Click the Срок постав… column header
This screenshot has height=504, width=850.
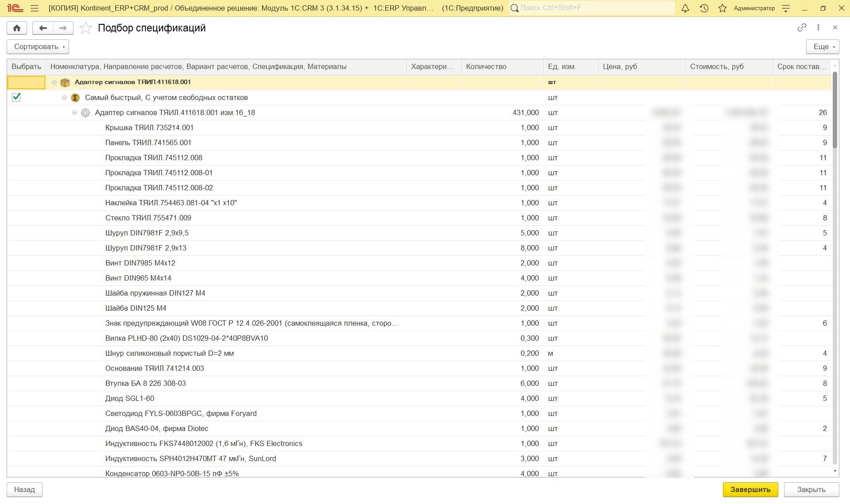click(802, 67)
